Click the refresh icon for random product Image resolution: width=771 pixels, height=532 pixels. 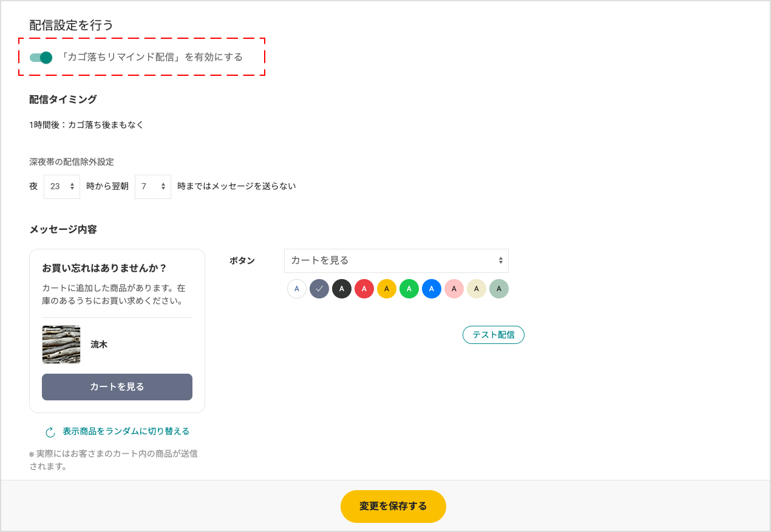click(50, 432)
